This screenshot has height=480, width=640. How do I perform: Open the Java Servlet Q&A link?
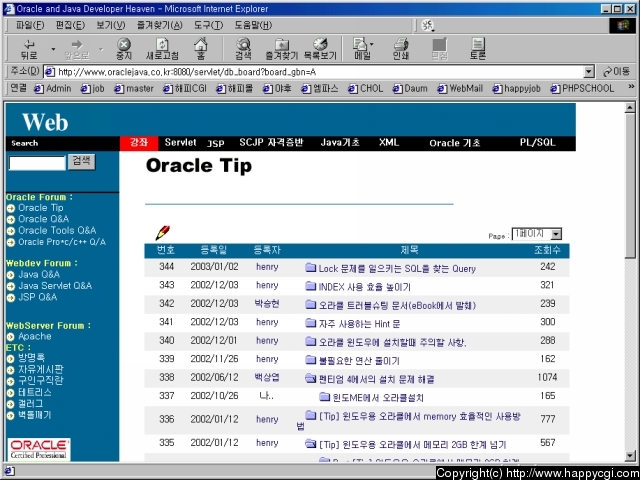[x=55, y=286]
